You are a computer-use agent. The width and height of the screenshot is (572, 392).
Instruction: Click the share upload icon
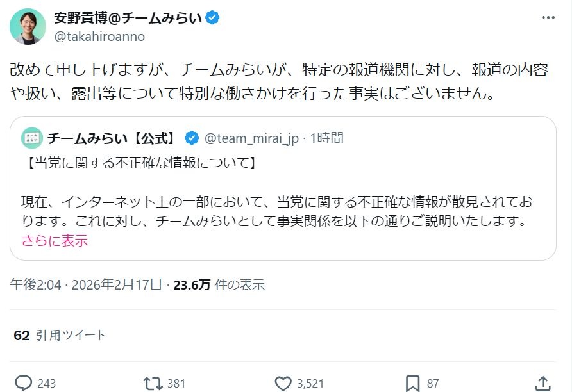click(x=542, y=383)
